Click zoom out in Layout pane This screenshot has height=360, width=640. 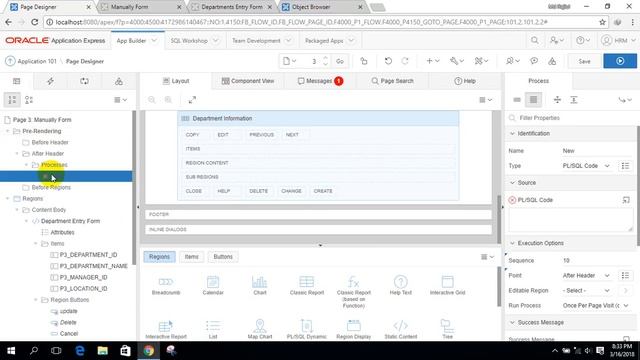click(x=152, y=100)
